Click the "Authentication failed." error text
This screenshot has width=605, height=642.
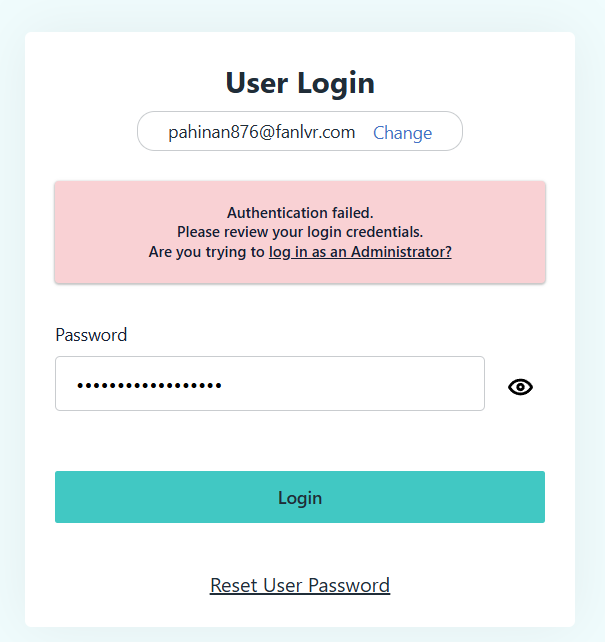[x=300, y=212]
